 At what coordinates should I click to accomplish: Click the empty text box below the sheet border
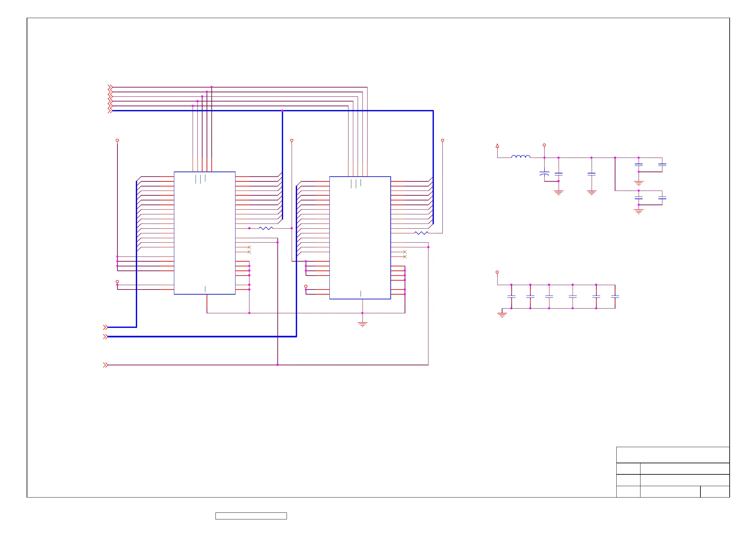[x=251, y=516]
